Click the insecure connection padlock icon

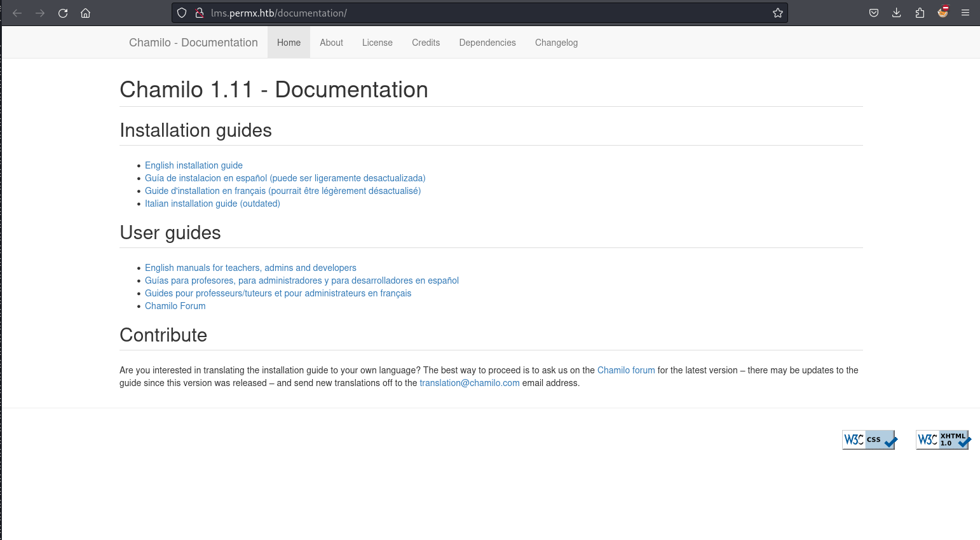[x=200, y=13]
